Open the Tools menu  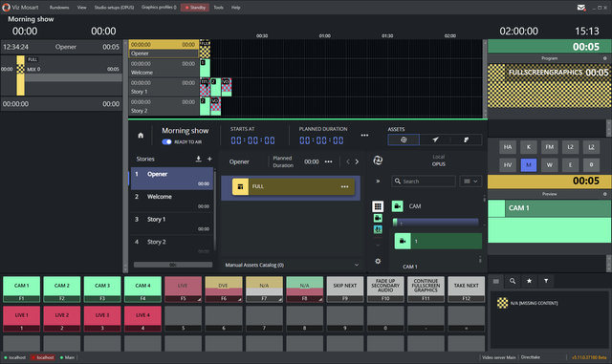pyautogui.click(x=219, y=8)
